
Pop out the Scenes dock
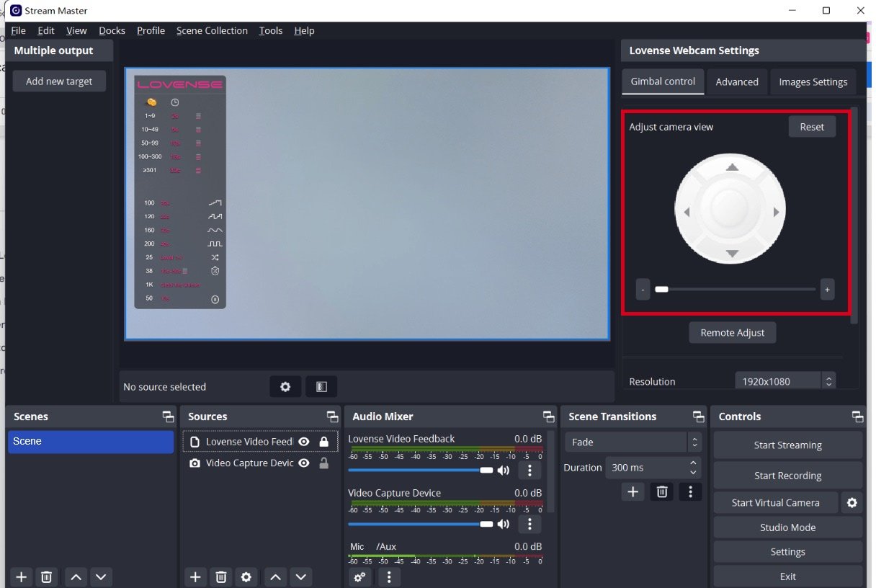tap(168, 416)
